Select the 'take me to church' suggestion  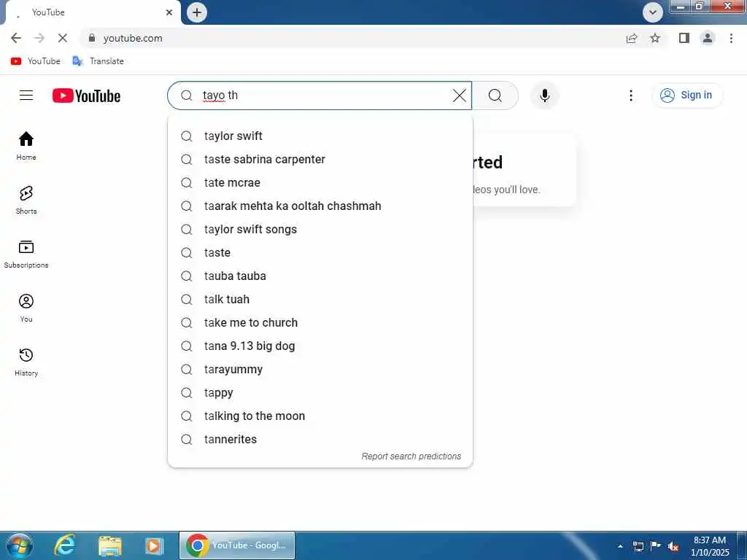click(320, 322)
